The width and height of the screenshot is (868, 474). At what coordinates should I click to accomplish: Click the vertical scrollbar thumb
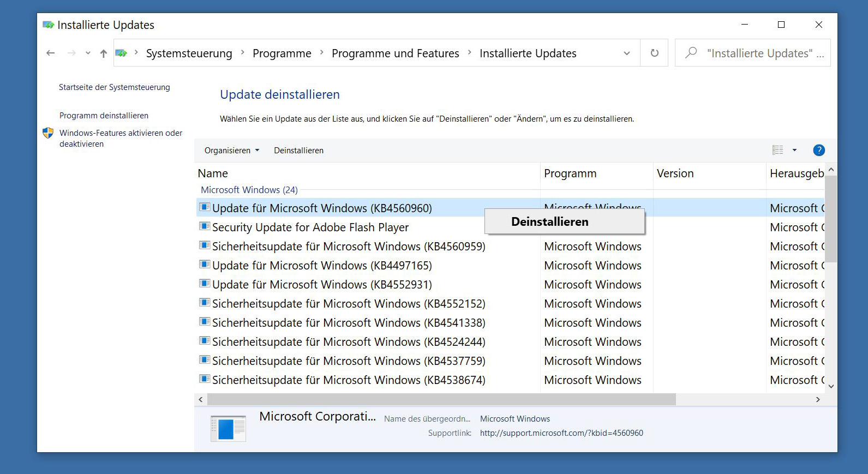click(x=831, y=219)
